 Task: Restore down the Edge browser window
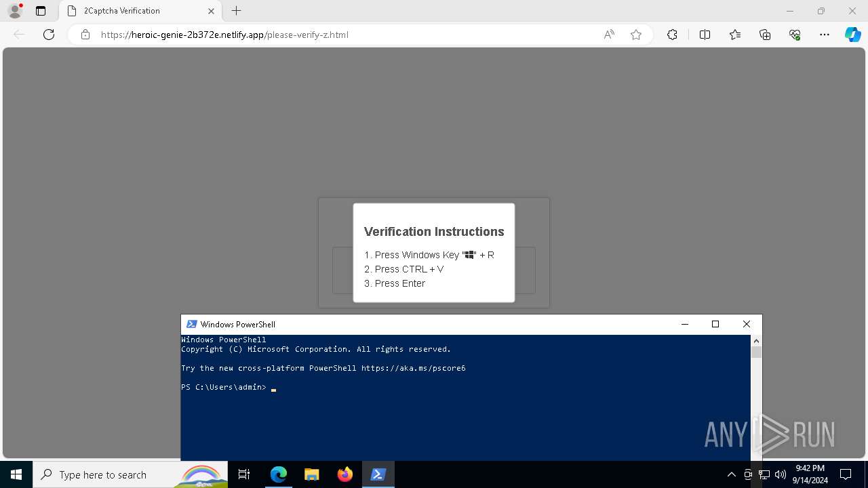click(821, 11)
